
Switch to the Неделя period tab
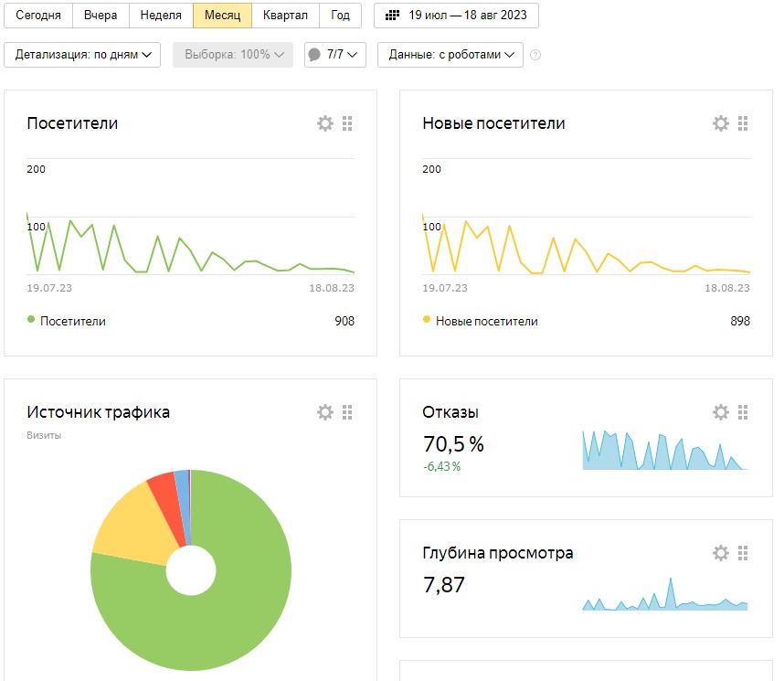click(x=161, y=16)
